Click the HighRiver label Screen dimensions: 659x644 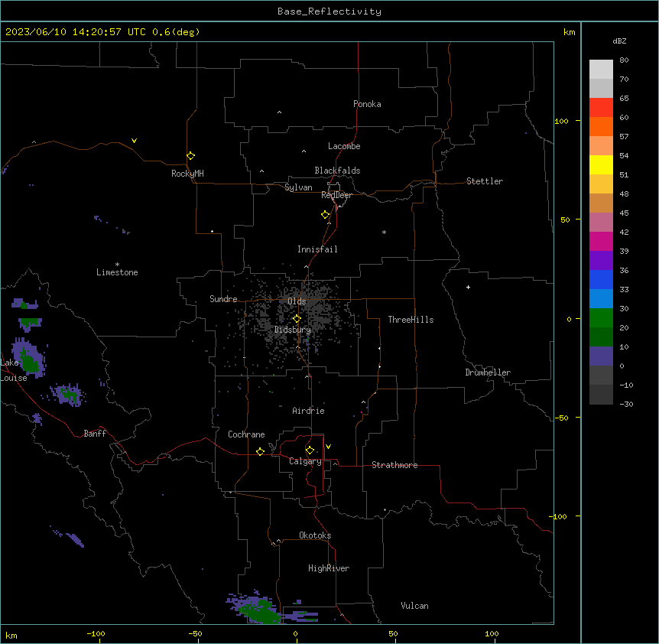[x=329, y=568]
